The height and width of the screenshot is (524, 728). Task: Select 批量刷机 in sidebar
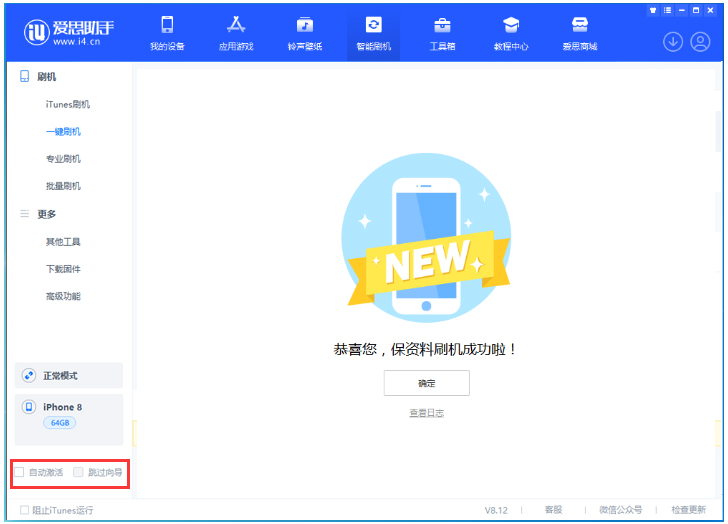pos(63,186)
